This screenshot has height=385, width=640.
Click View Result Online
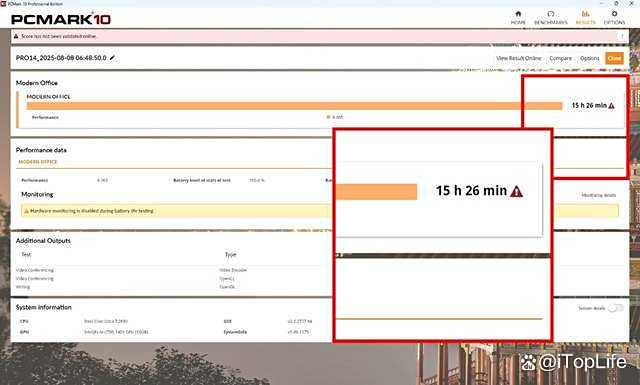tap(519, 58)
